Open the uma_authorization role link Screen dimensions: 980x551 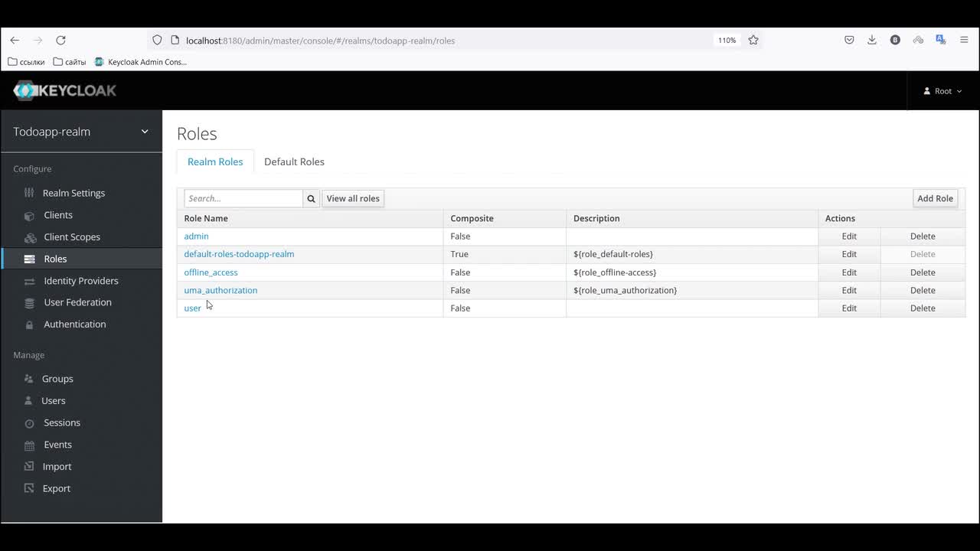pyautogui.click(x=220, y=290)
